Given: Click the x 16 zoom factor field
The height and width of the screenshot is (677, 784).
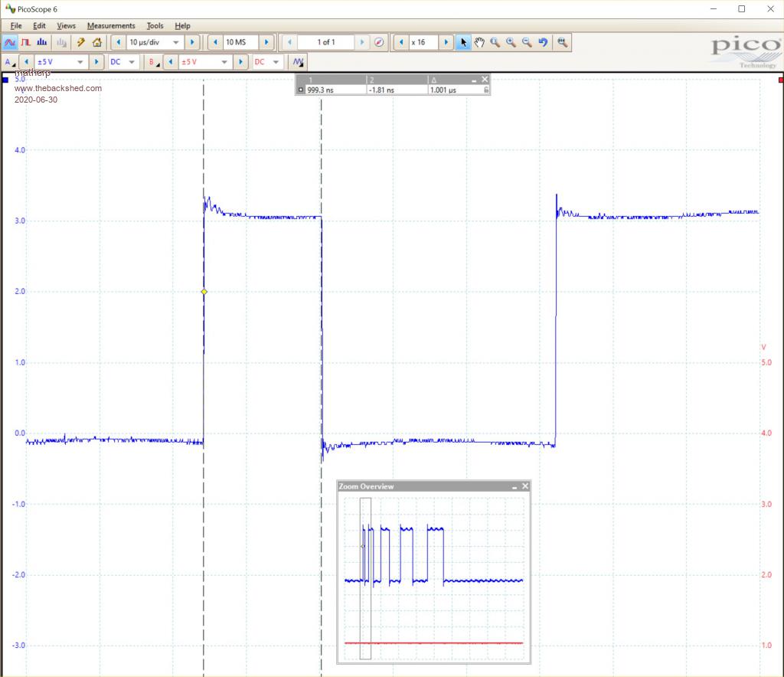Looking at the screenshot, I should (x=424, y=42).
